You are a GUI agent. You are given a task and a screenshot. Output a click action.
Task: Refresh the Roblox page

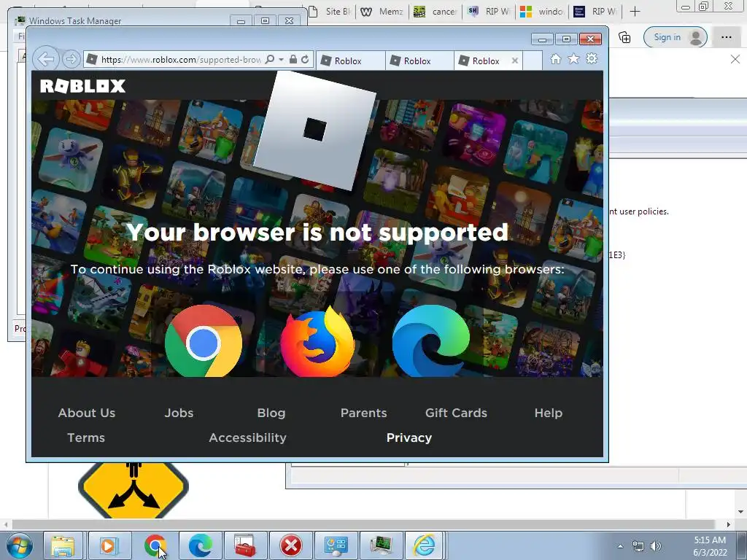(x=306, y=59)
